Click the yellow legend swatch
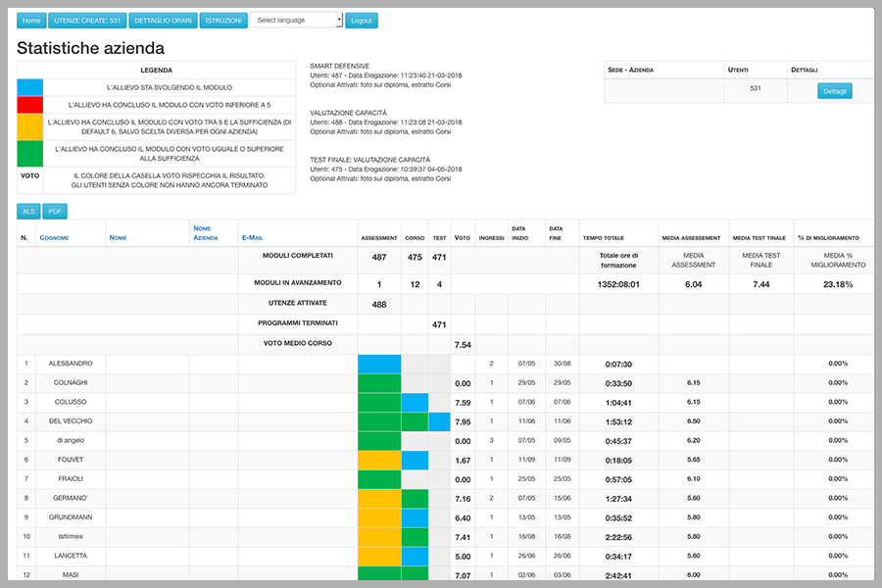 [x=29, y=126]
